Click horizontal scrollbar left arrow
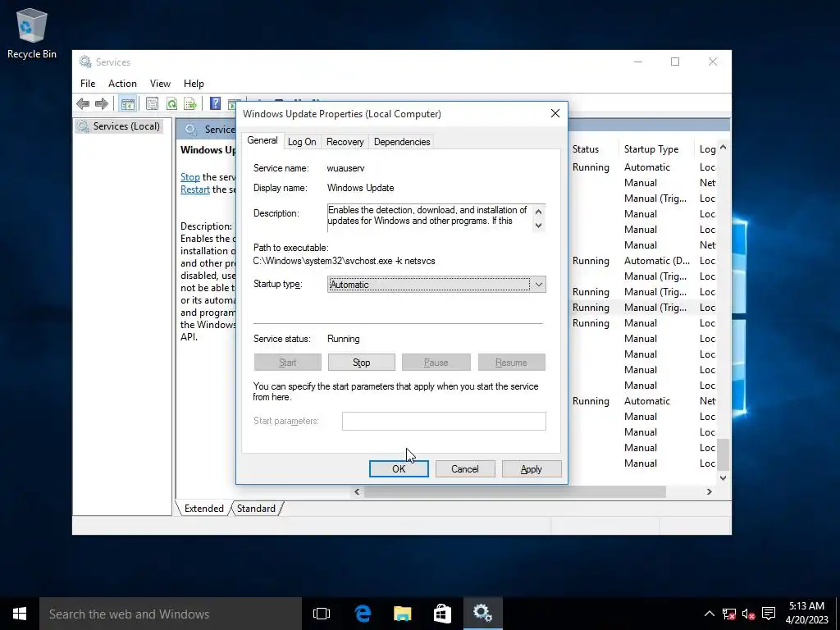Screen dimensions: 840x630 357,492
